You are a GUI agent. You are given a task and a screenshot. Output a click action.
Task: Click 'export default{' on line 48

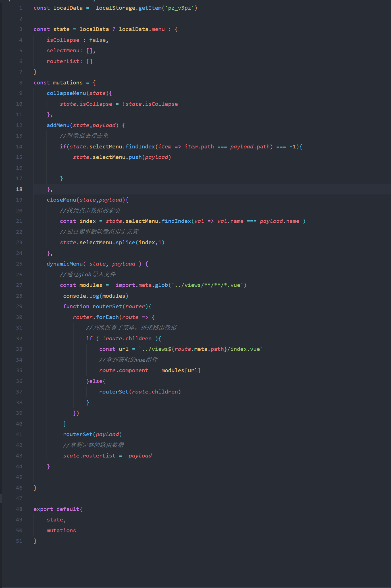tap(58, 509)
